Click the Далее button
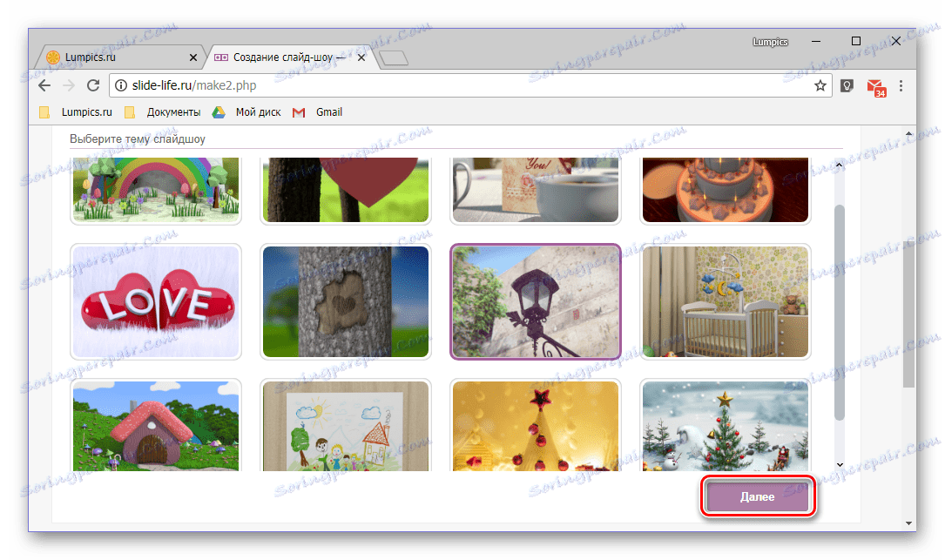The height and width of the screenshot is (560, 945). tap(758, 496)
